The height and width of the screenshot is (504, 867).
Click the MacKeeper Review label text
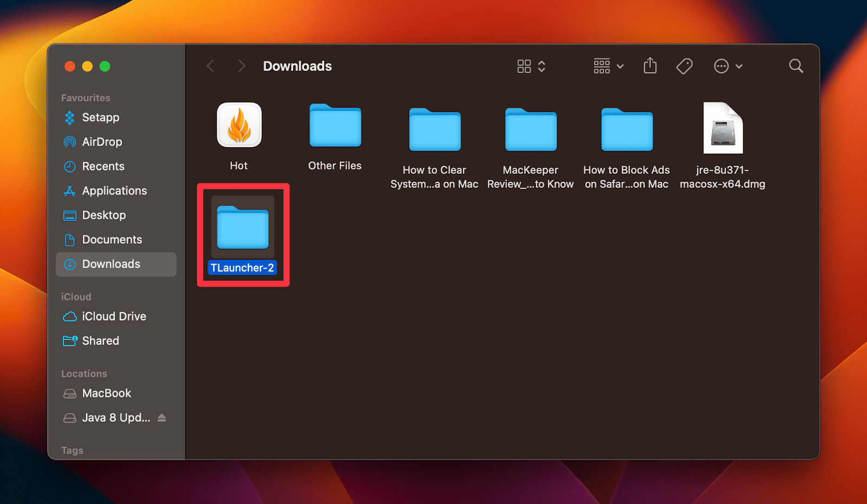pos(530,177)
